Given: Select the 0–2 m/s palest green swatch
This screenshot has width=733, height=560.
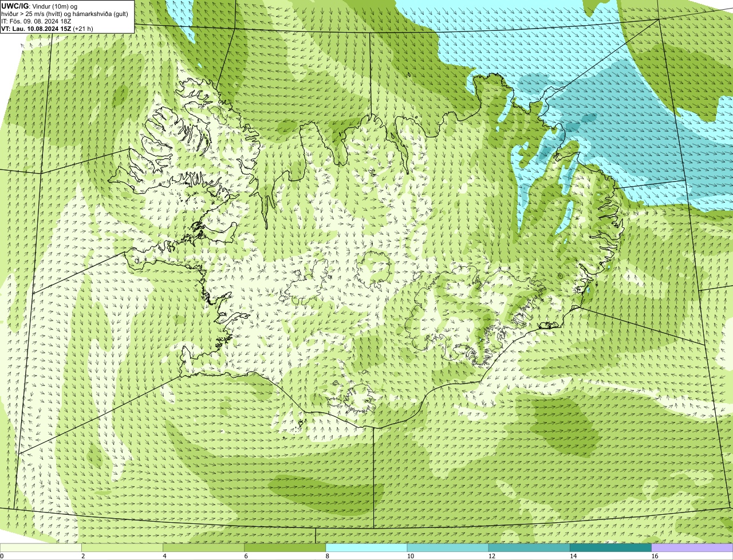Looking at the screenshot, I should click(41, 547).
